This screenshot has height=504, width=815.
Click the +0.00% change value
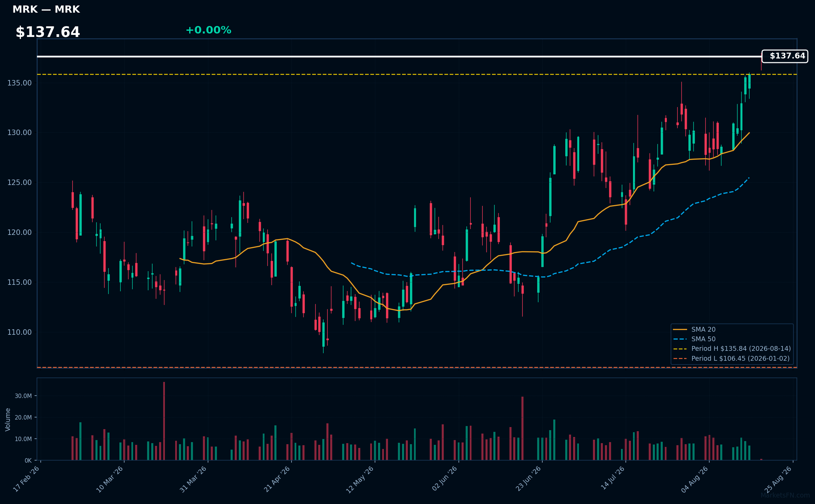[x=208, y=30]
